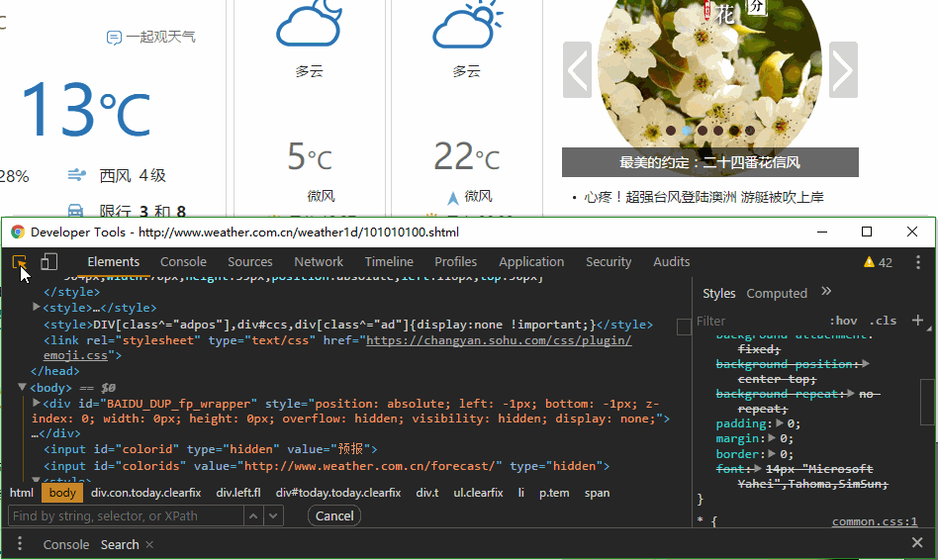Open the Sources tab

pyautogui.click(x=250, y=262)
